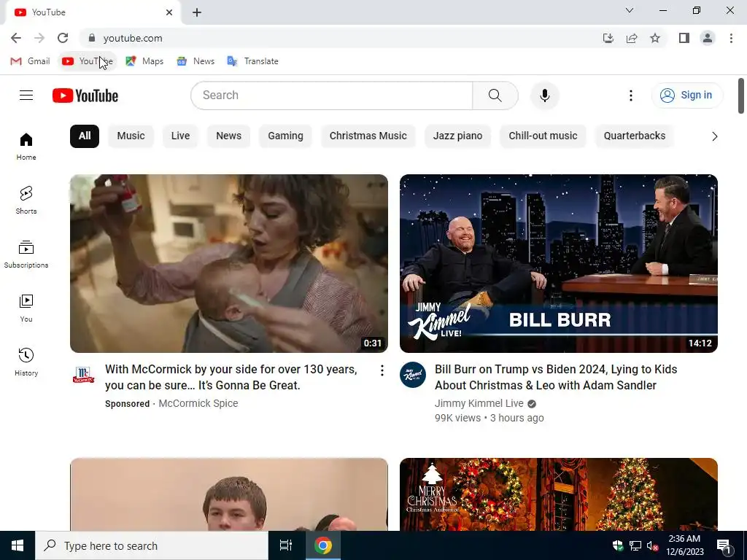Image resolution: width=747 pixels, height=560 pixels.
Task: Click the magnifier search button
Action: 495,96
